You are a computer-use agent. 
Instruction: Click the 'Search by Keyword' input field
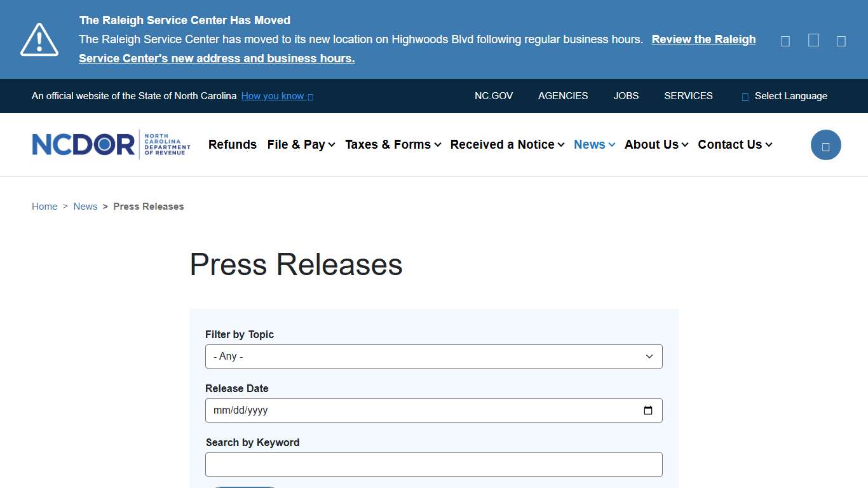click(433, 464)
